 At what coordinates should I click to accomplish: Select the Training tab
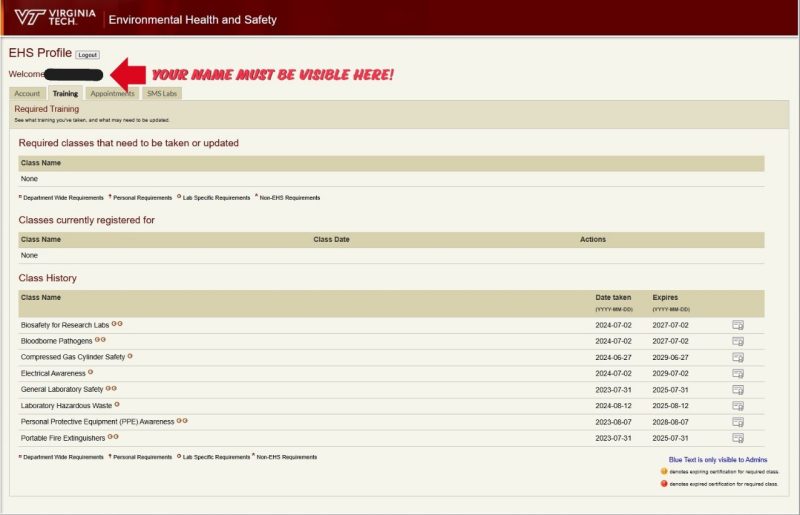[x=65, y=93]
